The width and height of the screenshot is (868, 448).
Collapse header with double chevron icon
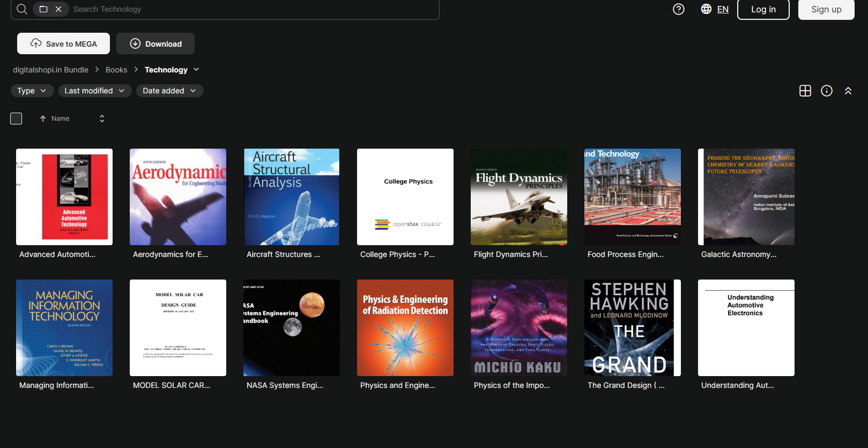pos(848,91)
